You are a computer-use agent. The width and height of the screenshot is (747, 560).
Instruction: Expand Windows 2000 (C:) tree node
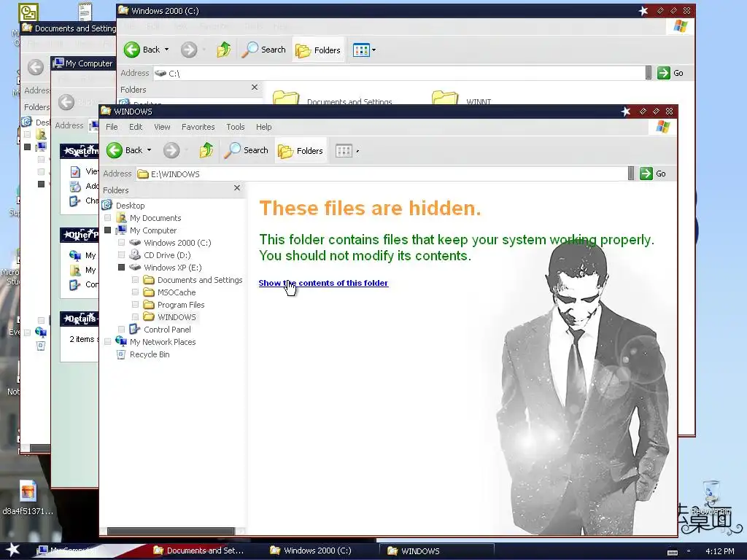coord(122,243)
